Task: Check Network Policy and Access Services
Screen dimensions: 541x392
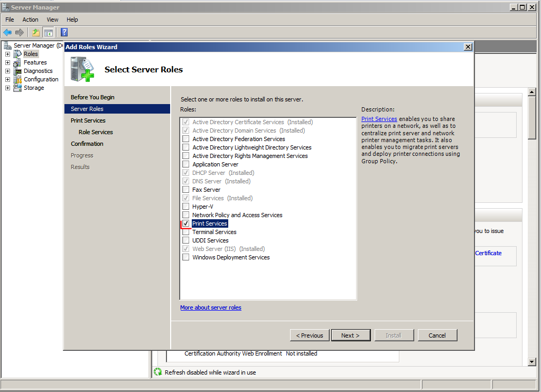Action: (x=185, y=215)
